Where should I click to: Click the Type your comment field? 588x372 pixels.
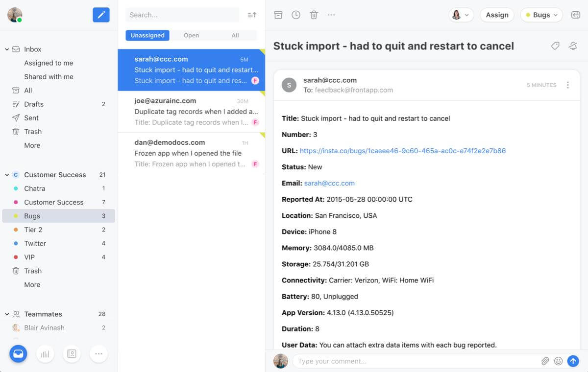pyautogui.click(x=416, y=361)
